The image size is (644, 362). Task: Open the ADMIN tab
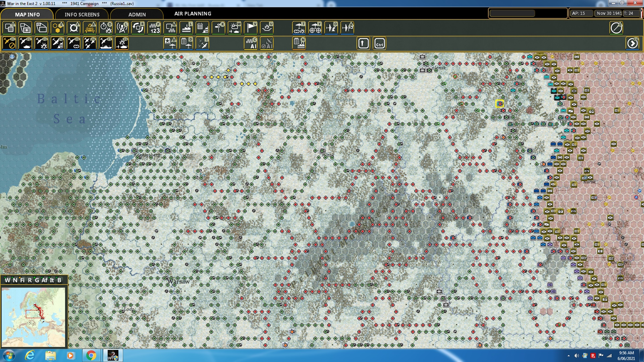137,14
